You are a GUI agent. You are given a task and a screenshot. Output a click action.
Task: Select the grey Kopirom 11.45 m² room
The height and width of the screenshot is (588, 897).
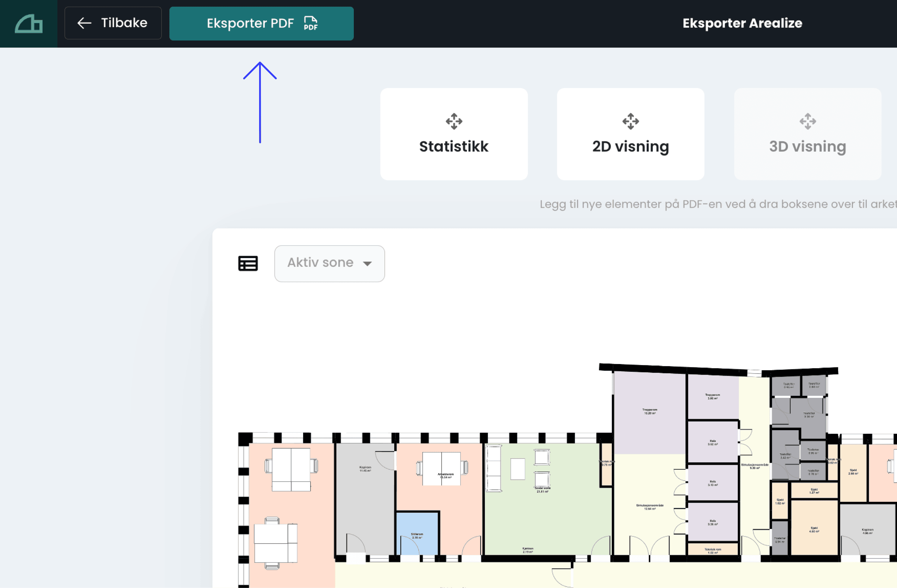click(365, 490)
